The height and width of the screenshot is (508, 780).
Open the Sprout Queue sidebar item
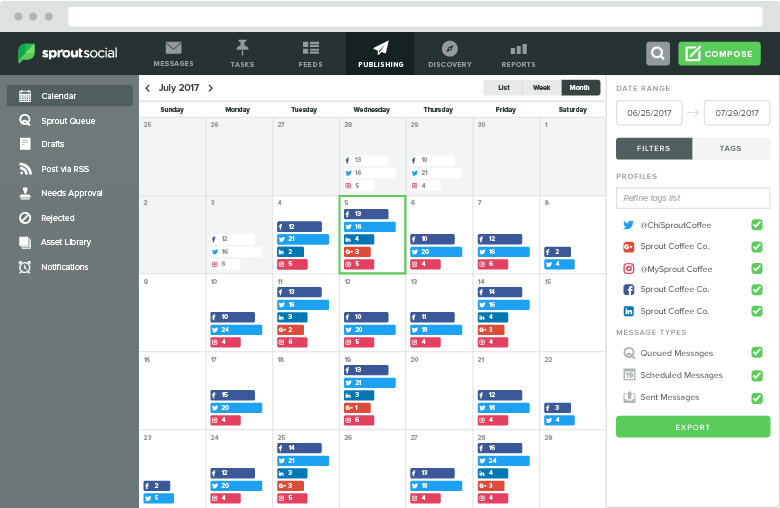(70, 120)
